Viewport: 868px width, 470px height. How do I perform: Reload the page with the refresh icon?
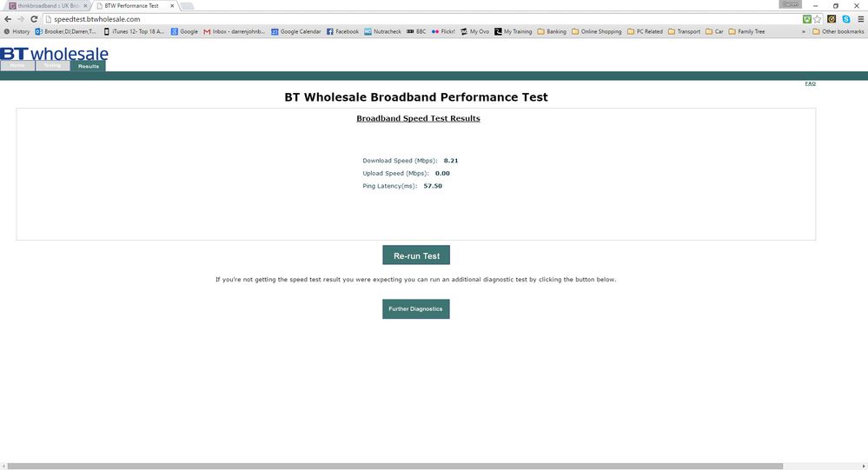point(34,19)
